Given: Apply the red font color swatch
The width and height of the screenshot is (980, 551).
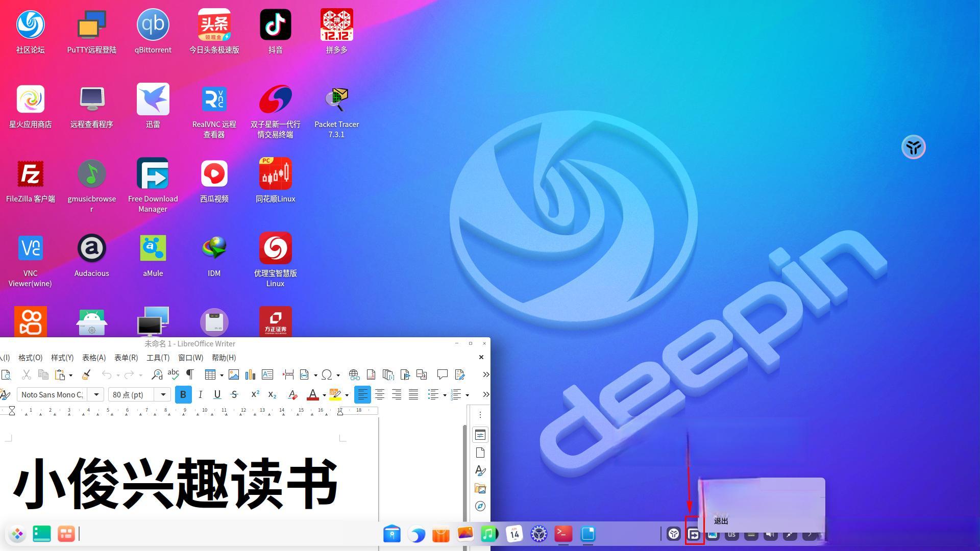Looking at the screenshot, I should [313, 394].
